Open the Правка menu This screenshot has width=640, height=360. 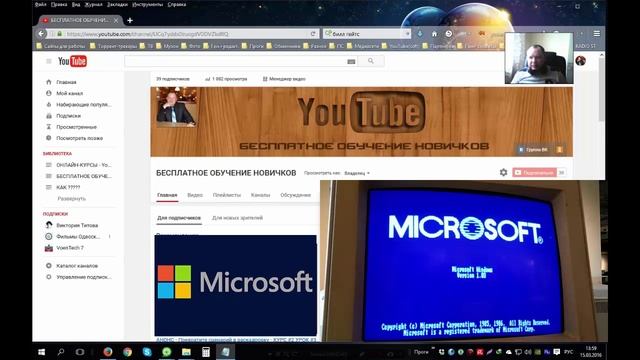59,4
